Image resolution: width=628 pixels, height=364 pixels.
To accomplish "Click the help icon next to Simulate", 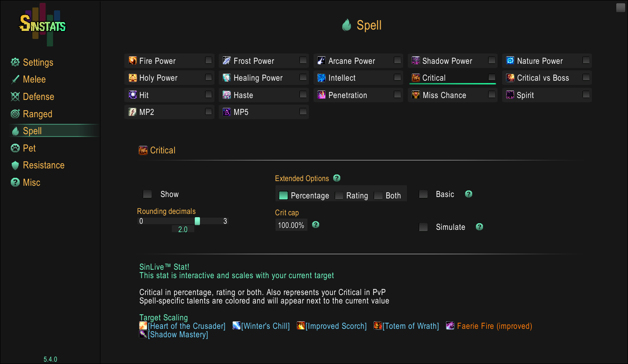I will 479,227.
